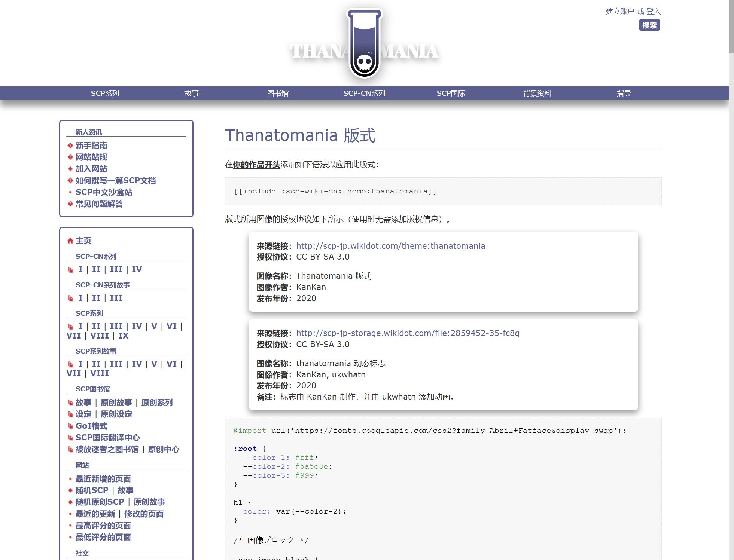This screenshot has width=734, height=560.
Task: Click the document icon in SCP-CN系列 row
Action: pyautogui.click(x=70, y=270)
